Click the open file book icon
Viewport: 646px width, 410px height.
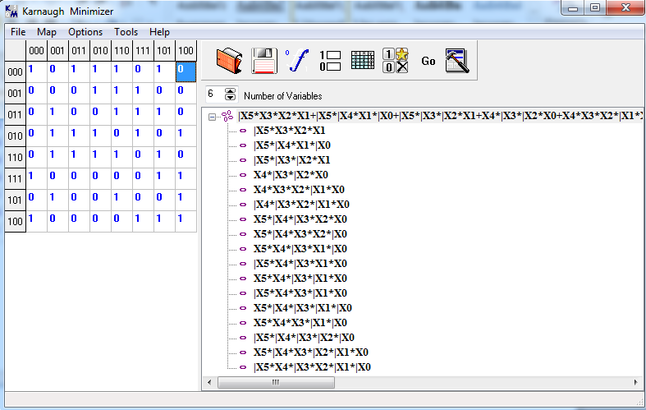click(229, 61)
